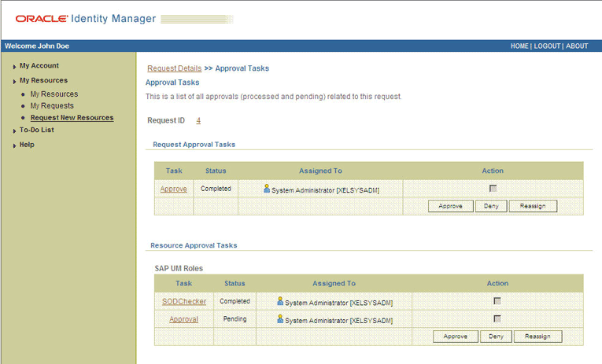The image size is (602, 364).
Task: Check the Action box for the Approve task
Action: tap(493, 189)
